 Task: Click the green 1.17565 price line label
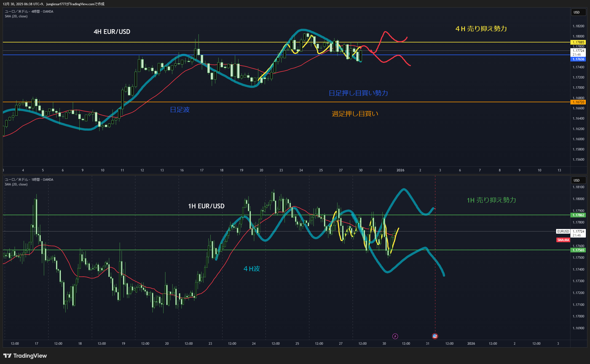tap(578, 250)
